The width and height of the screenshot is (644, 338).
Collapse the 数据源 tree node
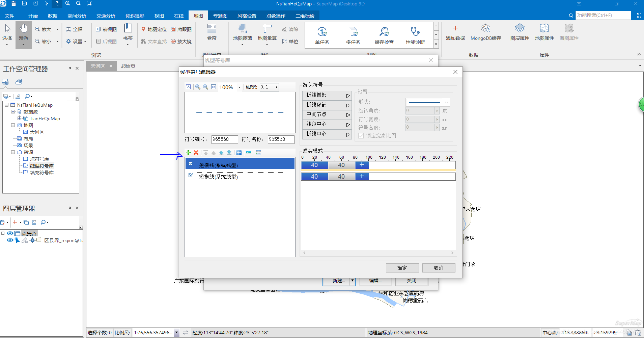tap(13, 111)
